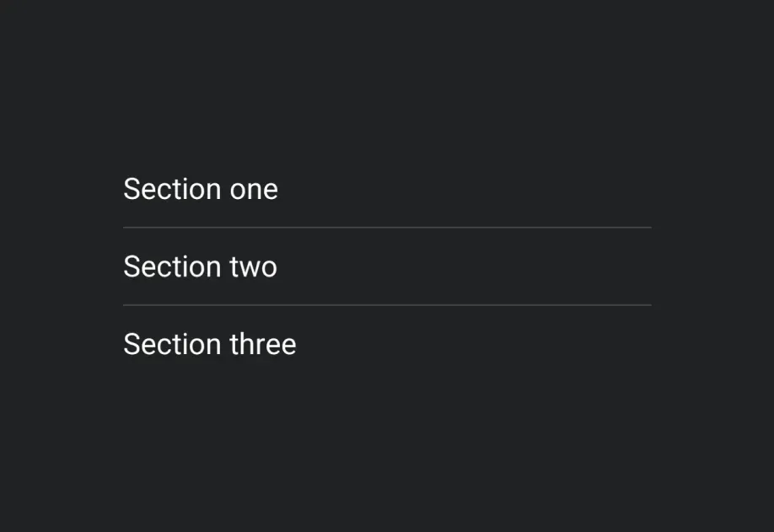Select the word 'one' in first heading
Viewport: 774px width, 532px height.
click(x=254, y=190)
